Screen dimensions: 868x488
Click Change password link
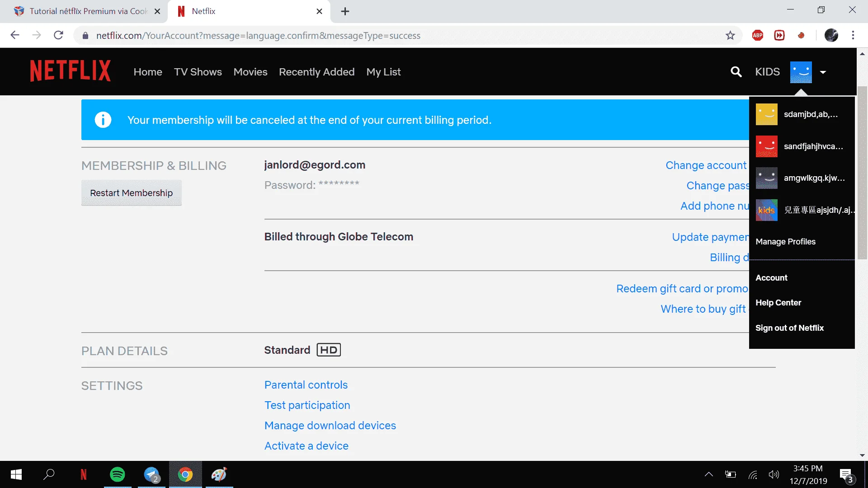pos(717,186)
